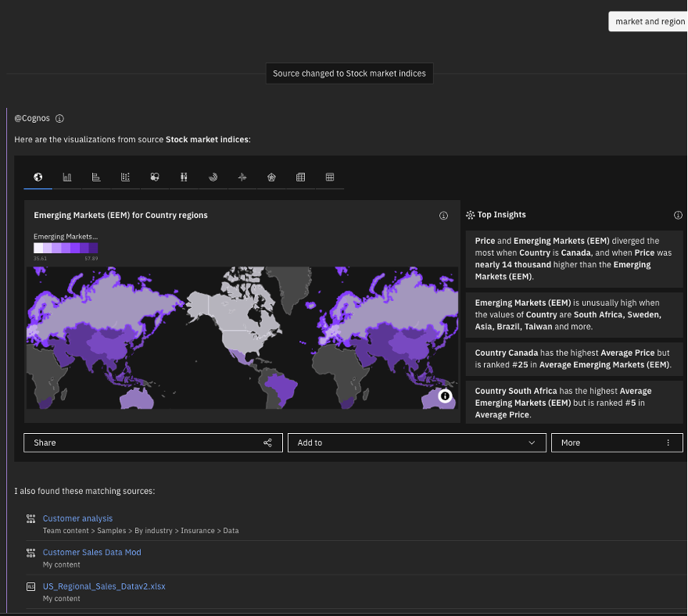Open the packed bubble chart tab

click(x=155, y=177)
